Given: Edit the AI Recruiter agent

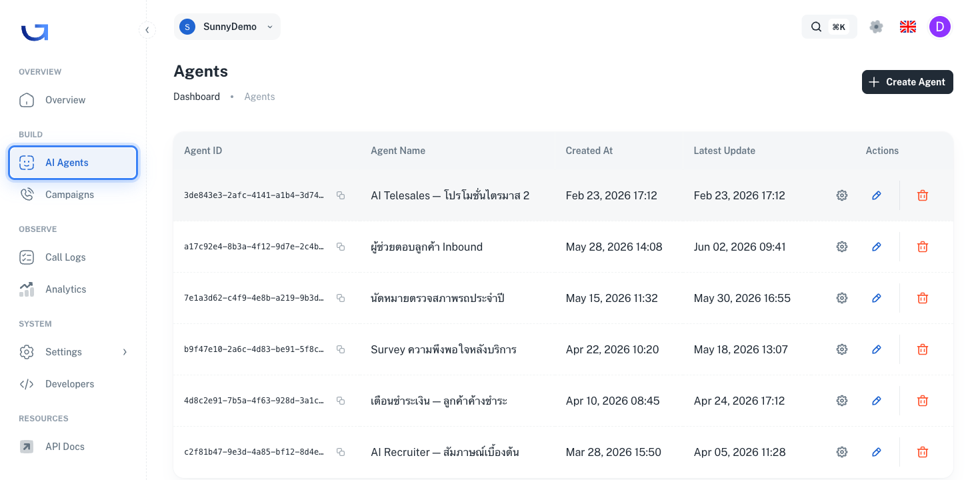Looking at the screenshot, I should [x=877, y=452].
